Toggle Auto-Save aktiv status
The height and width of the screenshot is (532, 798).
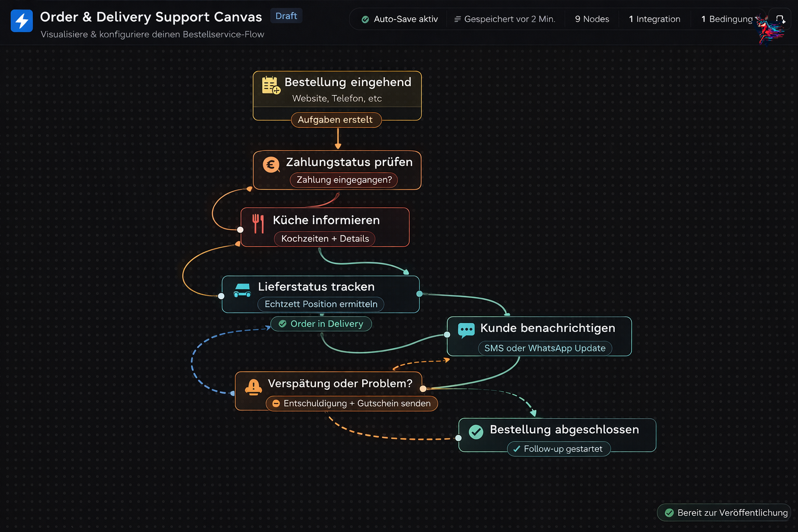coord(397,19)
